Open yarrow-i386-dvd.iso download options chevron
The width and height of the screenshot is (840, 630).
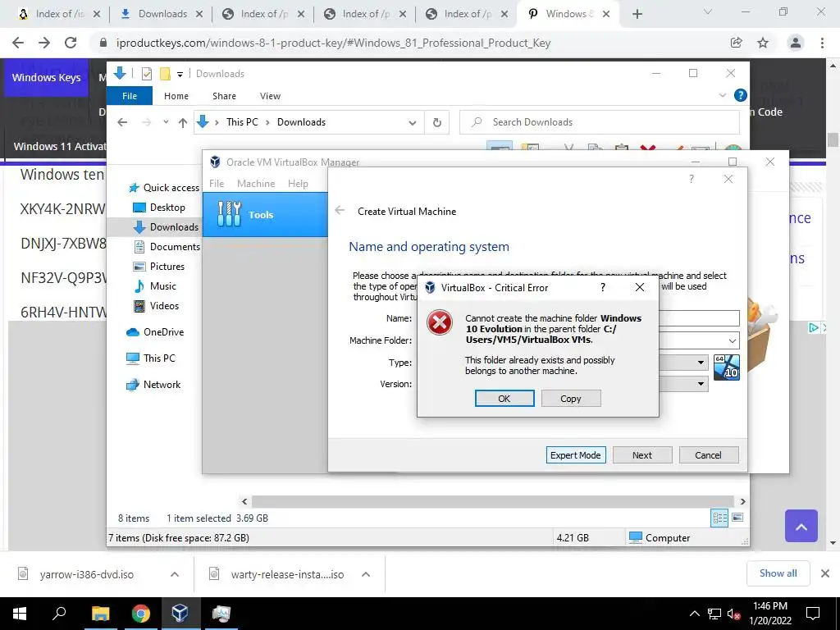(x=175, y=574)
